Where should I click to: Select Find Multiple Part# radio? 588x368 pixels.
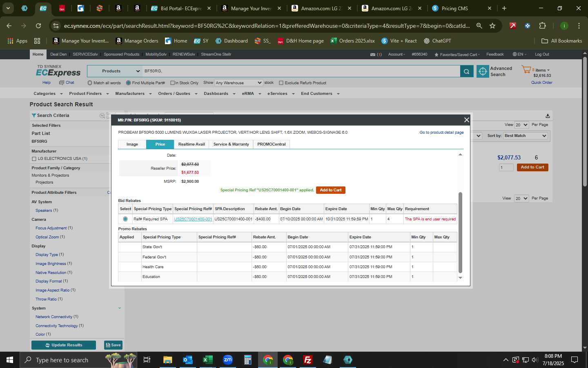128,83
